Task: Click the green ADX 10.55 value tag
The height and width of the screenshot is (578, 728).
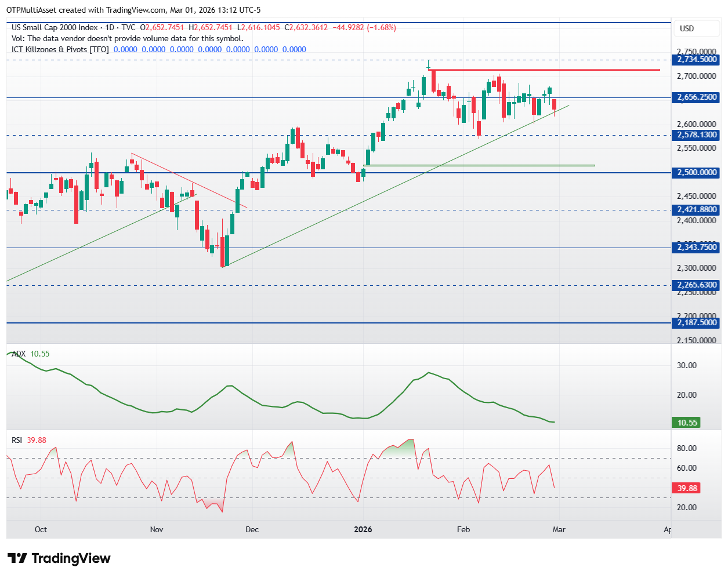Action: coord(687,423)
